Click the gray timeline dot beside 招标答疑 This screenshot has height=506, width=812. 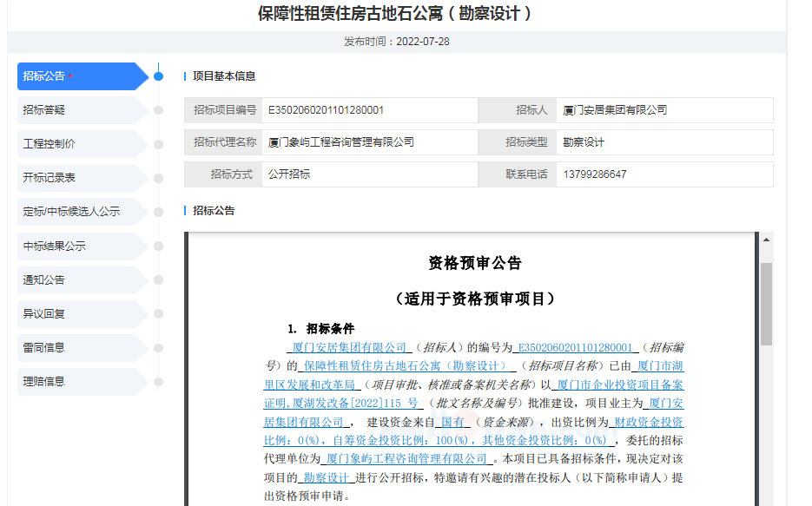[158, 110]
